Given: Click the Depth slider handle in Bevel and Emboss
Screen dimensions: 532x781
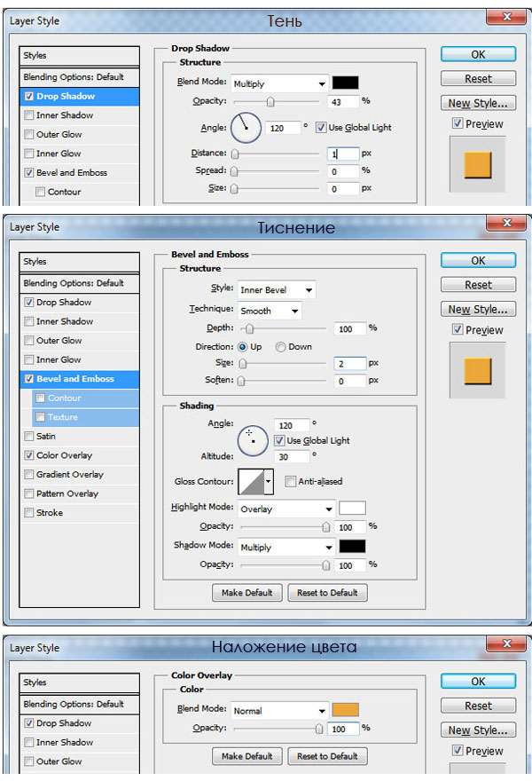Looking at the screenshot, I should pos(250,328).
